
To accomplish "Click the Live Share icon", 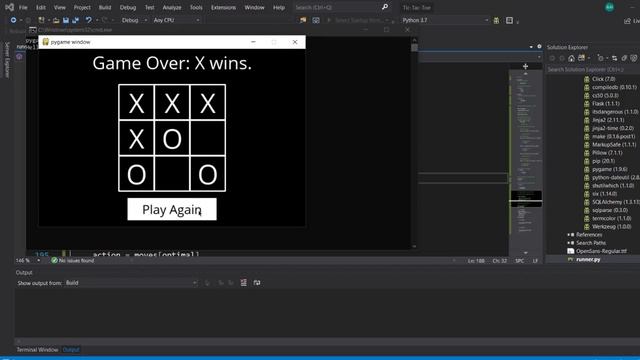I will (627, 20).
